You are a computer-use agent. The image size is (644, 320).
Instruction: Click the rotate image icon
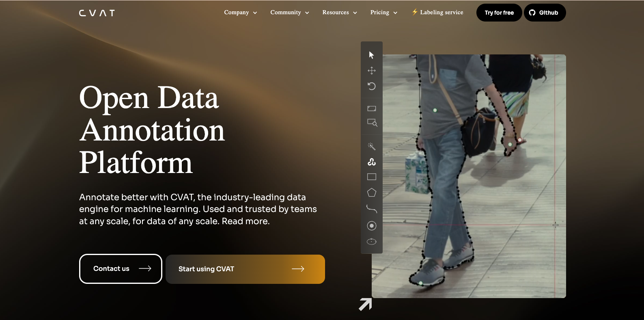[x=372, y=86]
